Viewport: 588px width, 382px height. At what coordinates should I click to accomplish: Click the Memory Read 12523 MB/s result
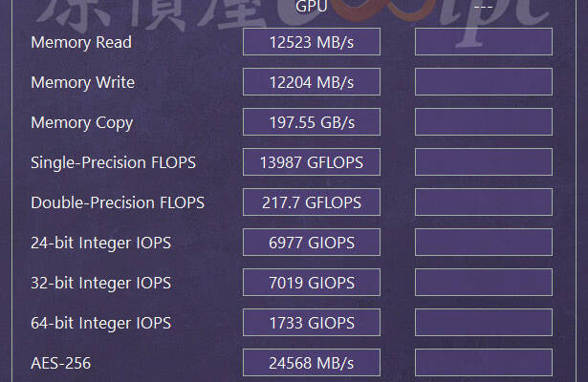pyautogui.click(x=312, y=42)
